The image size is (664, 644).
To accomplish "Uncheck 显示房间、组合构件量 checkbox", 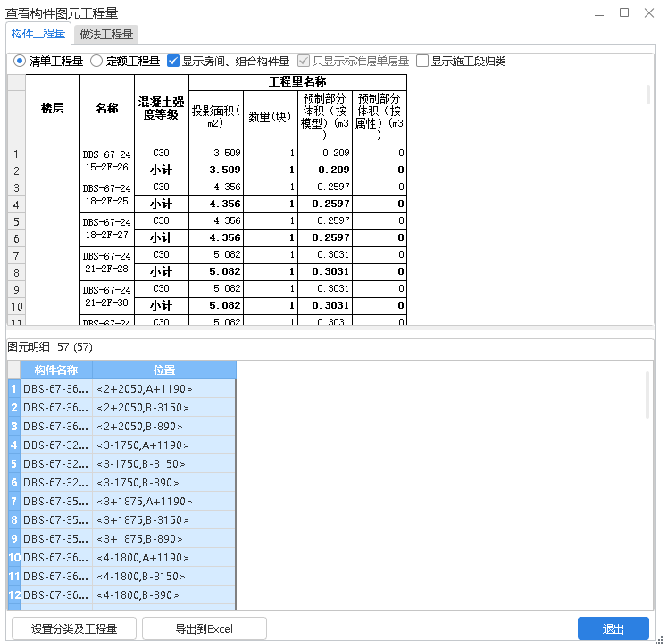I will point(173,61).
